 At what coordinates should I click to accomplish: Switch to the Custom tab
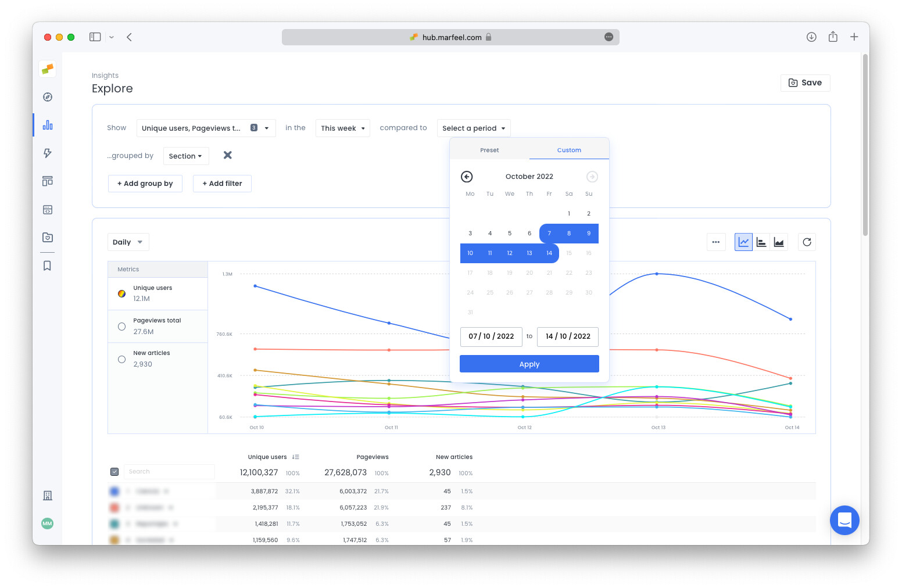pos(569,150)
